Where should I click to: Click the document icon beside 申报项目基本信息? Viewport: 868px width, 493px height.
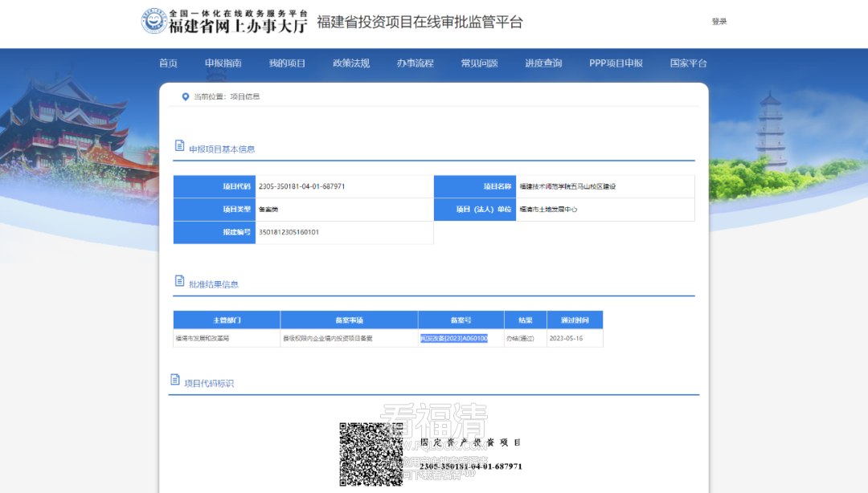click(179, 145)
